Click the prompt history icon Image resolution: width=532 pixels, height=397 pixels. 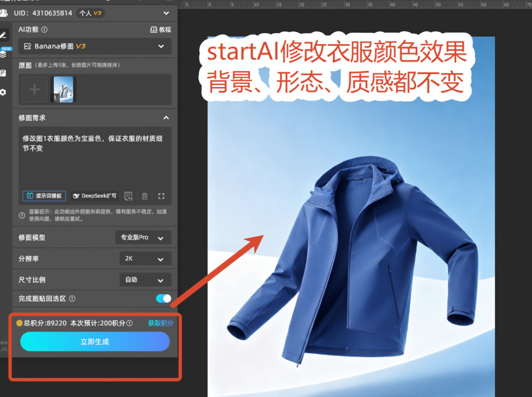128,196
